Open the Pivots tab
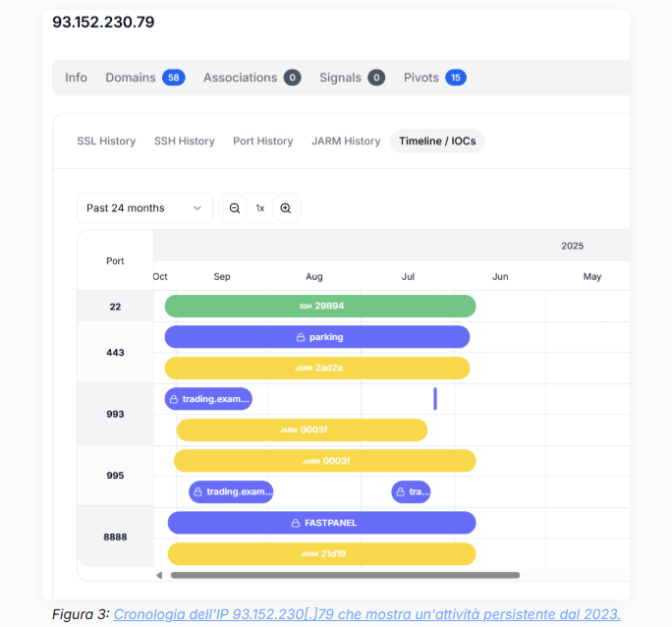Screen dimensions: 672x627 tap(434, 78)
